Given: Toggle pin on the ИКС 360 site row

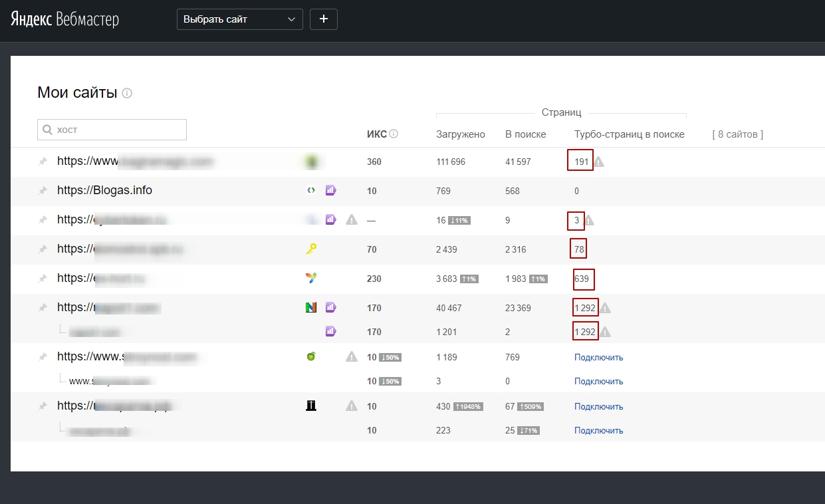Looking at the screenshot, I should pyautogui.click(x=43, y=162).
